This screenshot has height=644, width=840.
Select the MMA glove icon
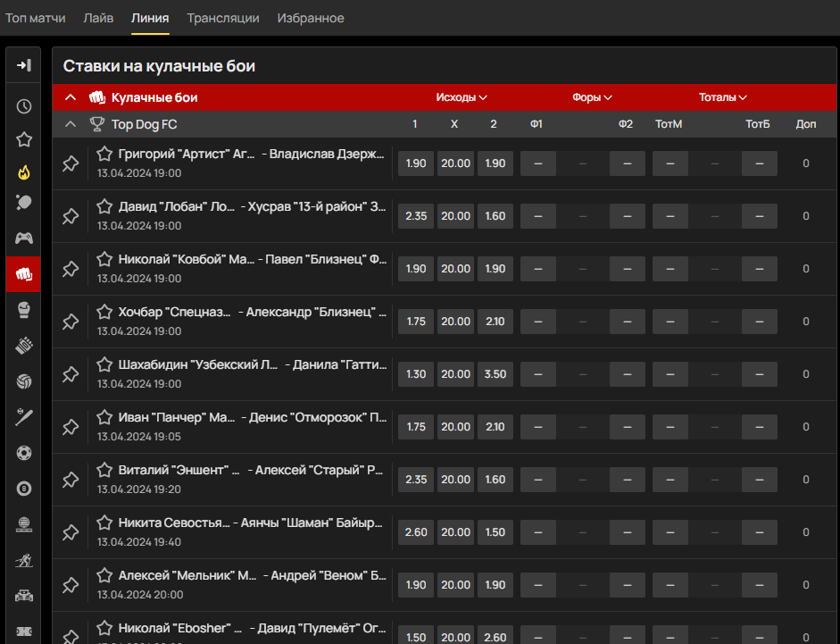tap(23, 346)
